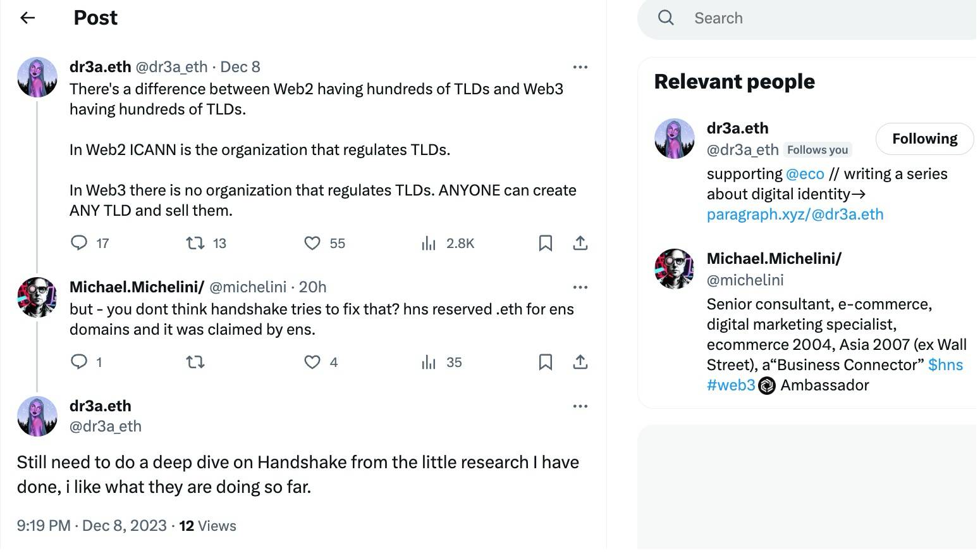Open the paragraph.xyz/@dr3a.eth link
The height and width of the screenshot is (553, 980).
[x=795, y=214]
